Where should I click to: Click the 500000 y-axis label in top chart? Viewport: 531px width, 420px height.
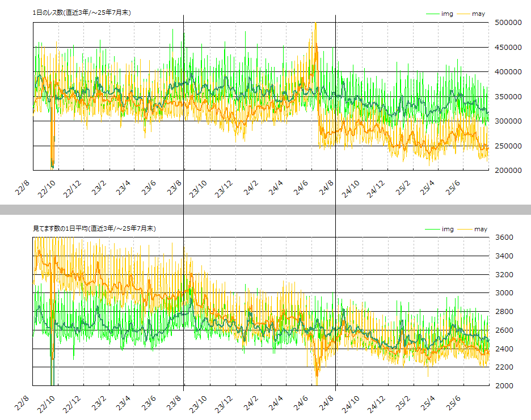[x=508, y=23]
